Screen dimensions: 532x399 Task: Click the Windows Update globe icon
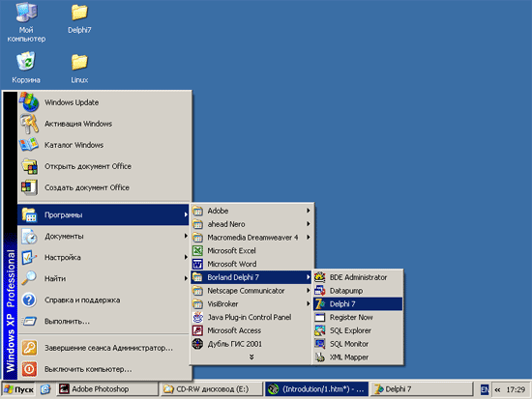pos(30,102)
